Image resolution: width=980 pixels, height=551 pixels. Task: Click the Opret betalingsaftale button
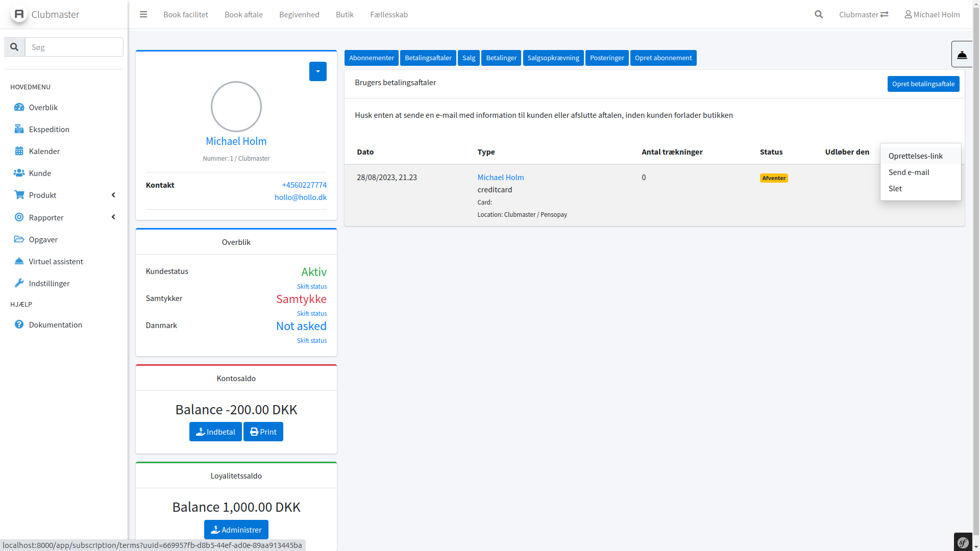point(923,84)
